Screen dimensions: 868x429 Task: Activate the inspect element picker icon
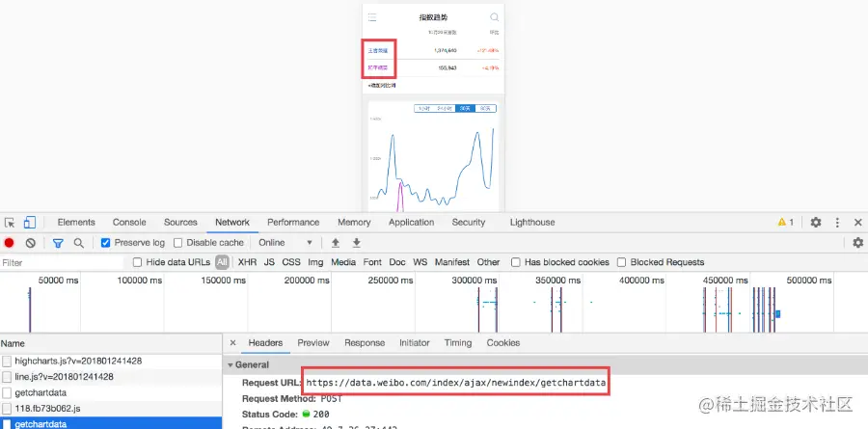coord(10,223)
